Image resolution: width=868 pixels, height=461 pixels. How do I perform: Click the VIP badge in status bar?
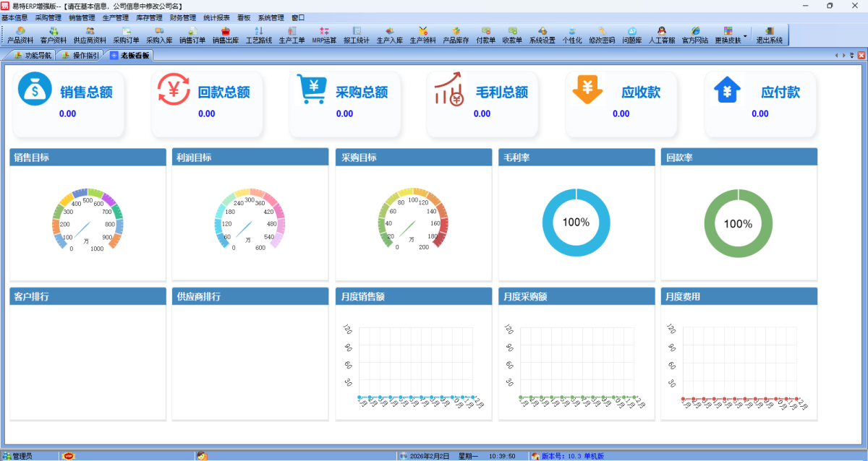pos(69,456)
